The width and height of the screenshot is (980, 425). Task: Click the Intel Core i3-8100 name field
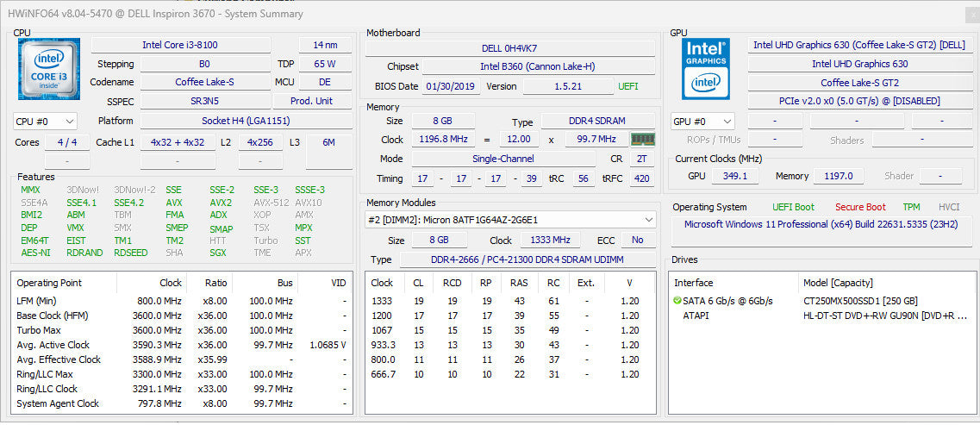point(181,45)
